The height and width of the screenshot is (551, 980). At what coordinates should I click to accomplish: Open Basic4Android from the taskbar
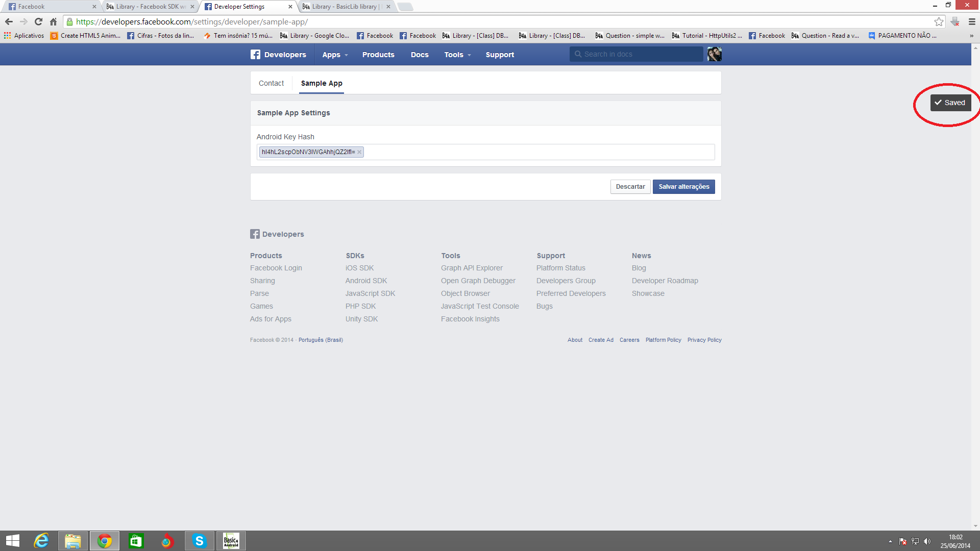231,541
